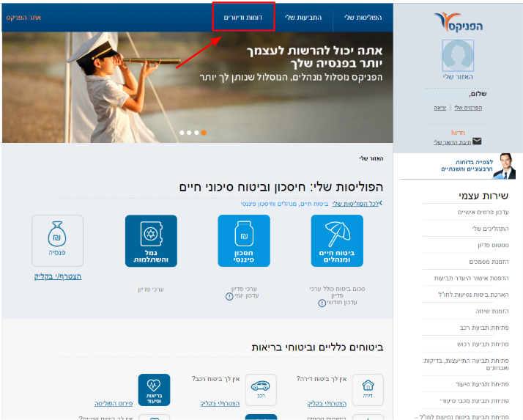Click the envelope icon beside תיבת הדואר שלי
Viewport: 523px width, 420px height.
(477, 141)
